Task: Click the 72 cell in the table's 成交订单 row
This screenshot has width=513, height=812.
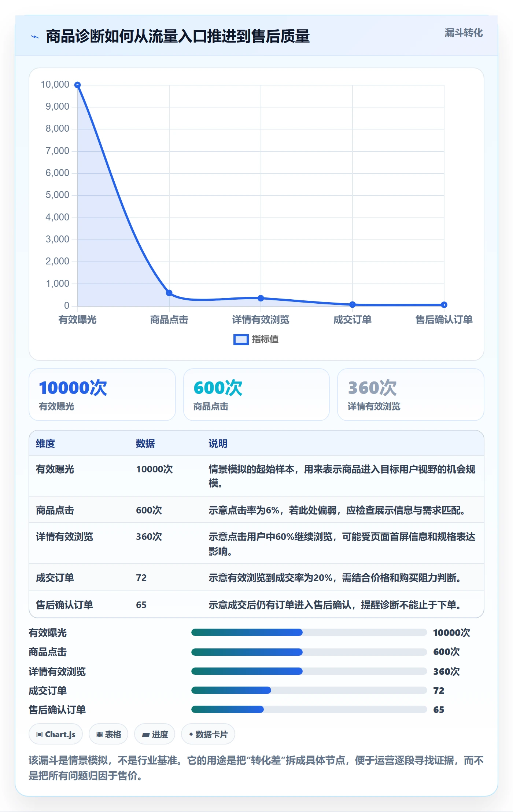Action: pos(141,578)
